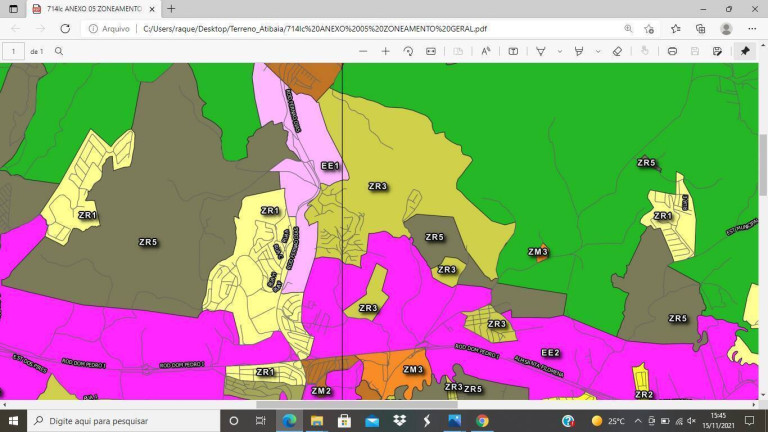The width and height of the screenshot is (768, 432).
Task: Open Task View on taskbar
Action: coord(261,421)
